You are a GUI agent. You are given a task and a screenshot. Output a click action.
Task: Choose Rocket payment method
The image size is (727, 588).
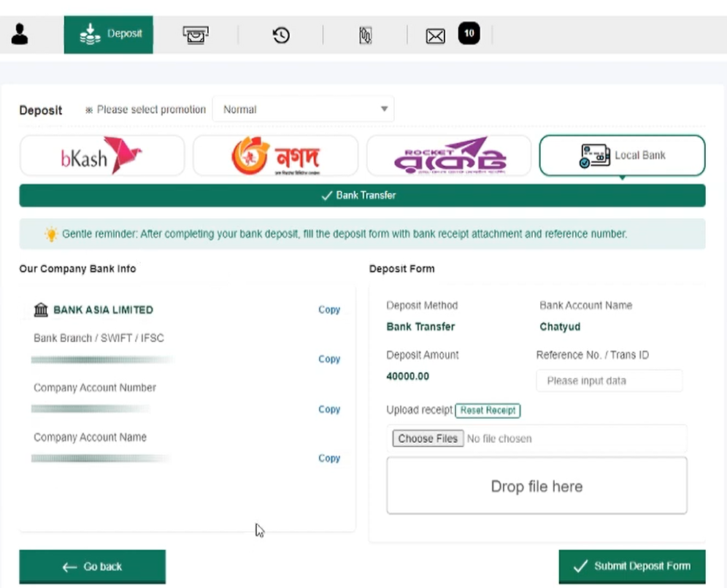[449, 155]
